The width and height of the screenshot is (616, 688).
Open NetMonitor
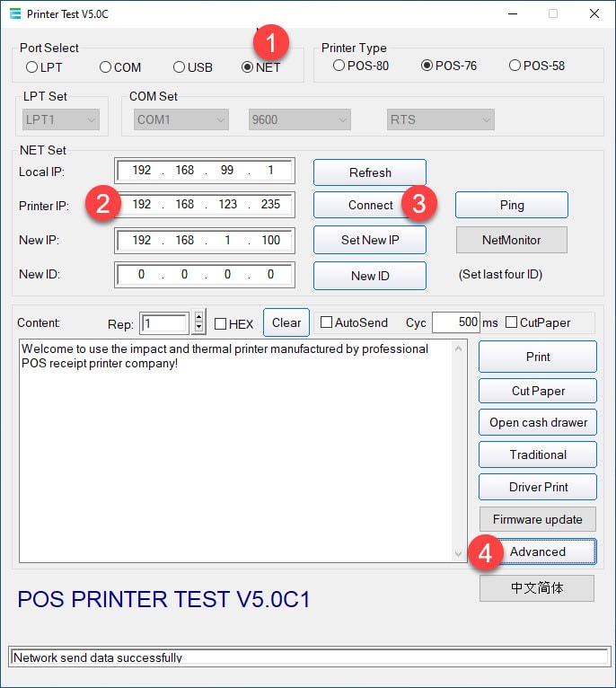coord(512,240)
